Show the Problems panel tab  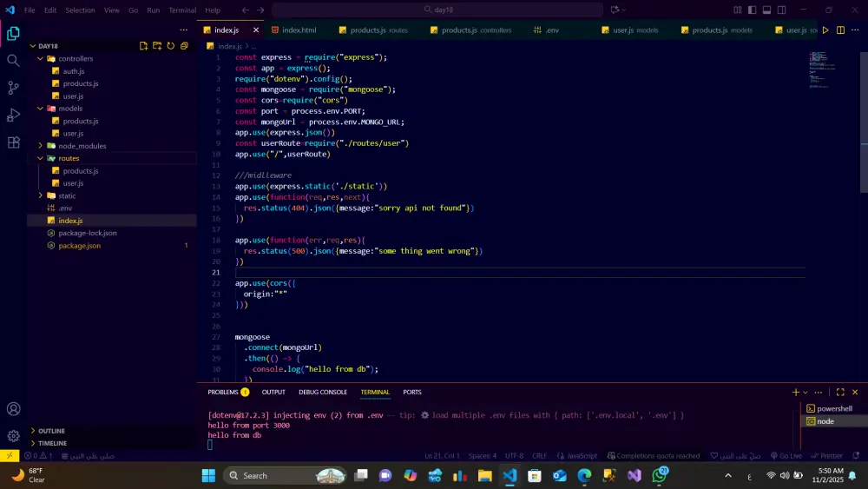[x=228, y=392]
